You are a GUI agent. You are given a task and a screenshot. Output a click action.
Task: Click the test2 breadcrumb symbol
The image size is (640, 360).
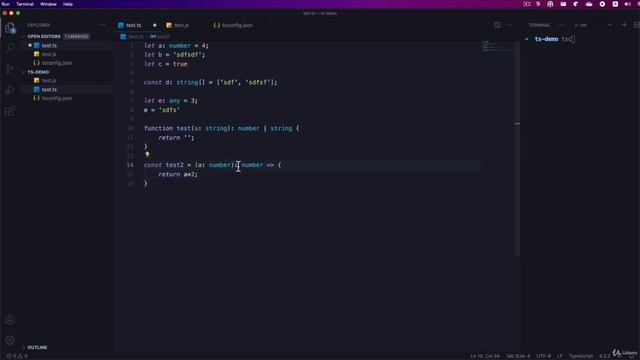click(160, 36)
